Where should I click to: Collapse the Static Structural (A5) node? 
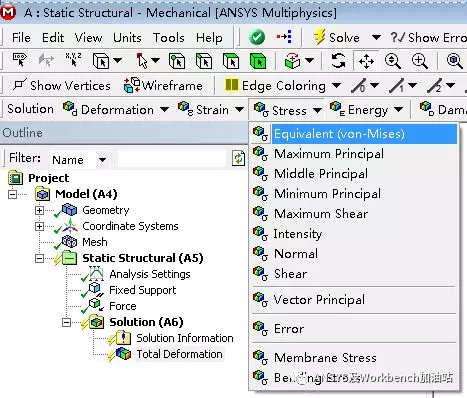click(x=39, y=258)
